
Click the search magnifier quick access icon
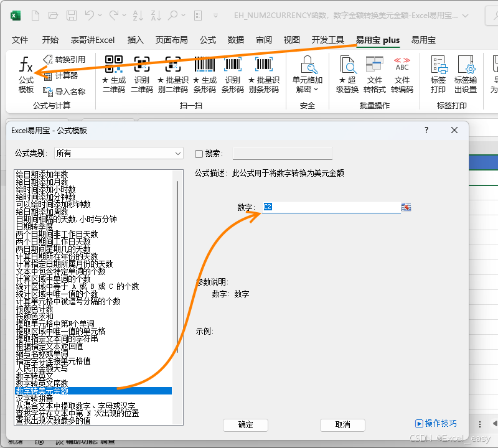click(173, 15)
